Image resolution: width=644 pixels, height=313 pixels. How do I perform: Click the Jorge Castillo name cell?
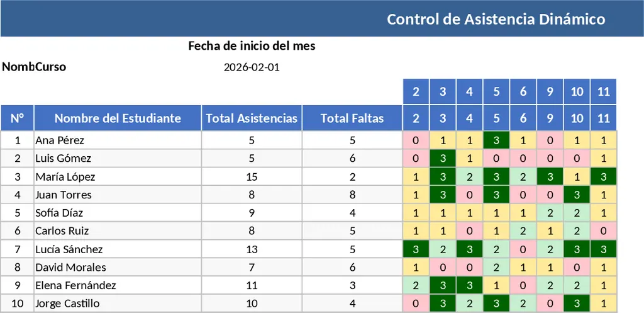point(67,304)
